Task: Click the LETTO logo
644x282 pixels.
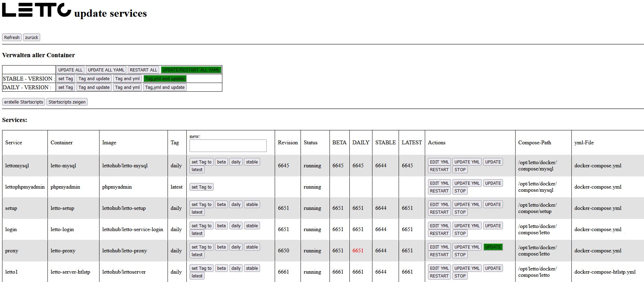Action: pyautogui.click(x=37, y=10)
